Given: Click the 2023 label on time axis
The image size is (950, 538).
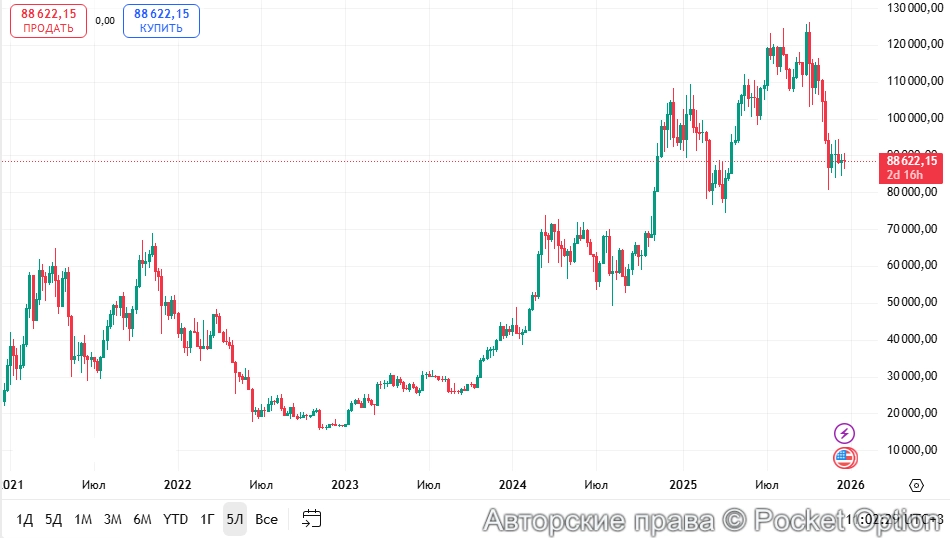Looking at the screenshot, I should [x=345, y=485].
